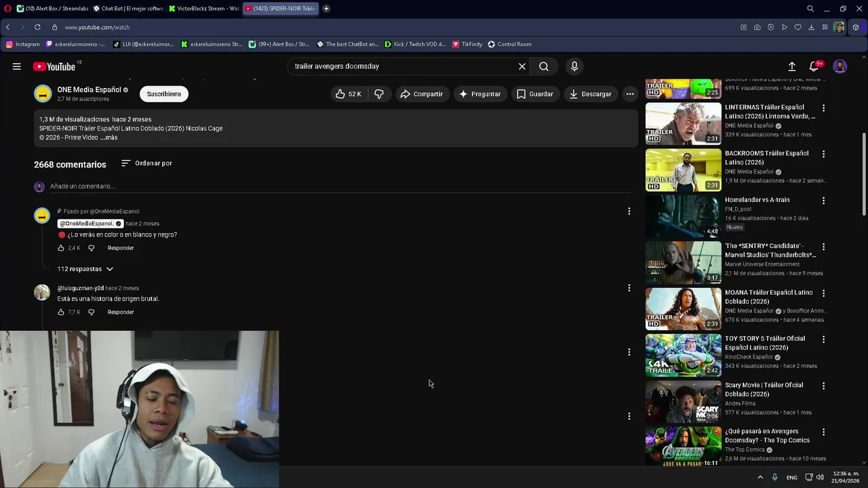Open options menu for BACKROOMS Tráiler
The height and width of the screenshot is (488, 868).
(x=823, y=155)
